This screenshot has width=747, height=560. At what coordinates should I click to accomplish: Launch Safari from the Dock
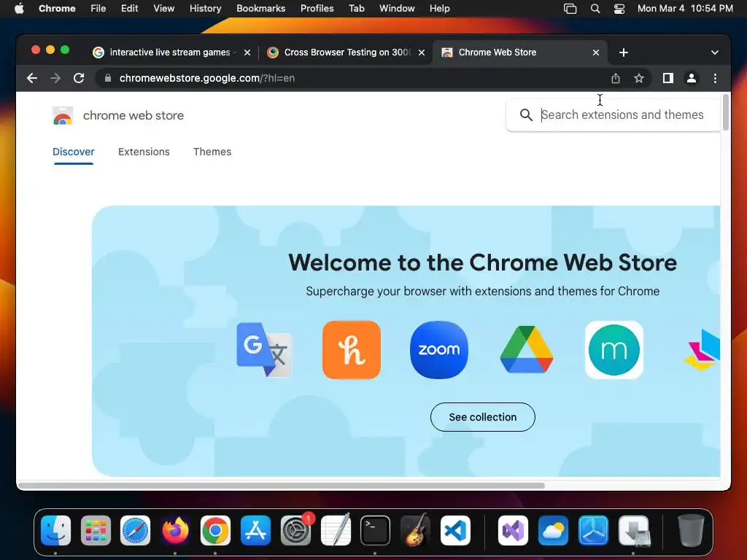[x=135, y=531]
